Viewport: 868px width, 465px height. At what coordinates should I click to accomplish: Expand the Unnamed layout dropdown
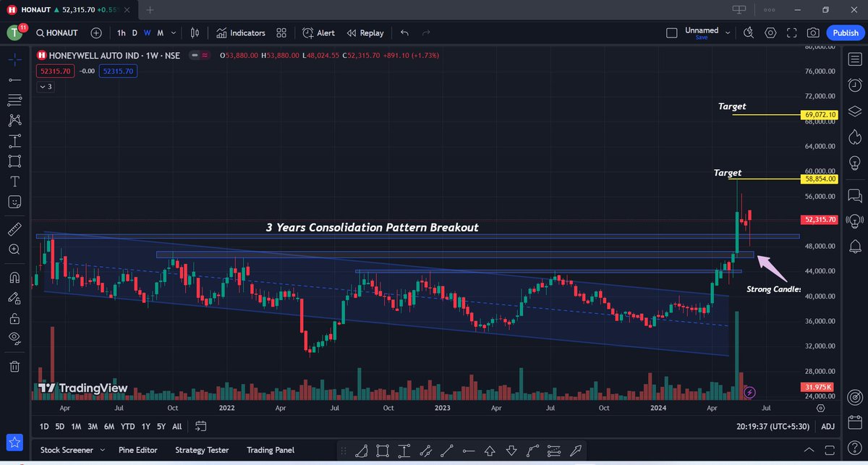(728, 33)
